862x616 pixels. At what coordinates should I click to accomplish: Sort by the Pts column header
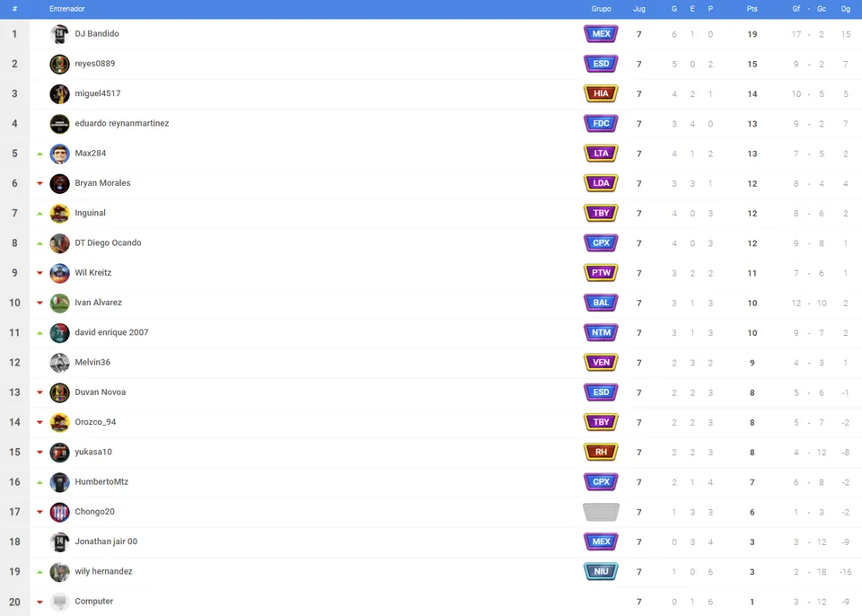click(x=752, y=9)
